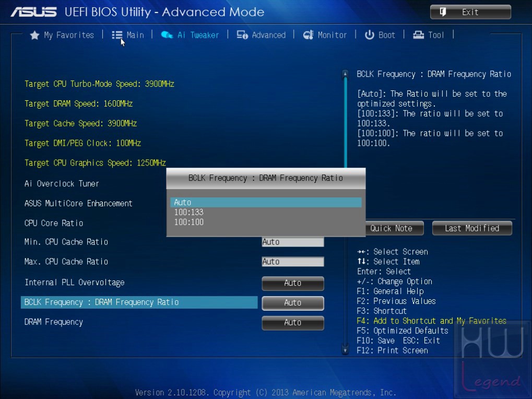Click Target Cache Speed: 3900MHz text
Viewport: 532px width, 399px height.
81,123
